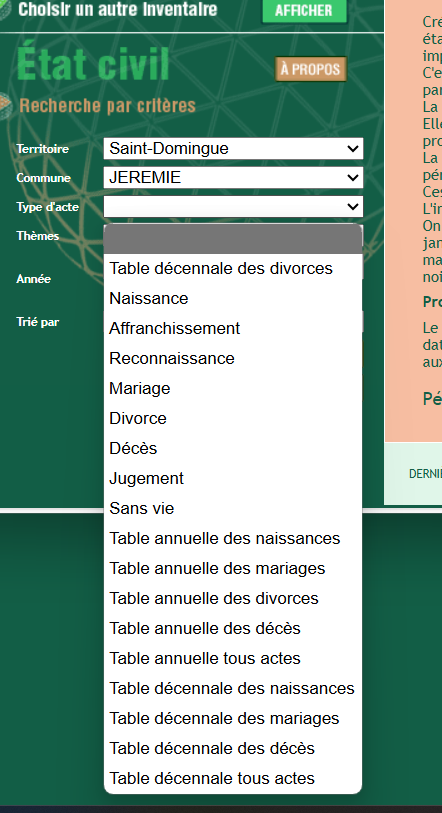This screenshot has width=442, height=813.
Task: Open the À PROPOS button
Action: point(310,69)
